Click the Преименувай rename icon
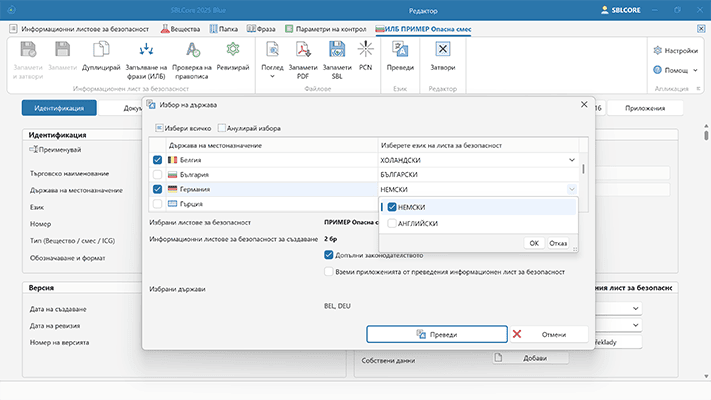The width and height of the screenshot is (711, 400). [34, 149]
